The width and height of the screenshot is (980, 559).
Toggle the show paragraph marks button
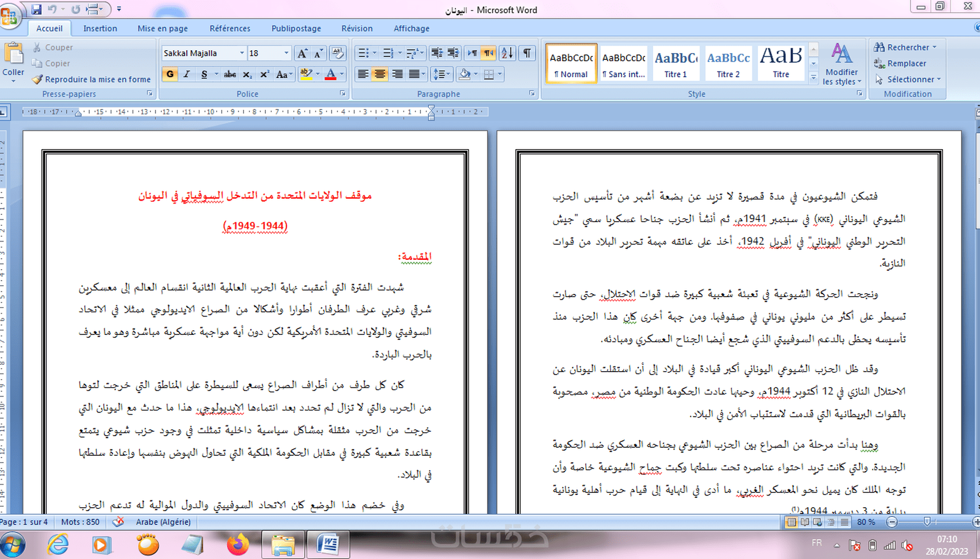click(x=527, y=54)
